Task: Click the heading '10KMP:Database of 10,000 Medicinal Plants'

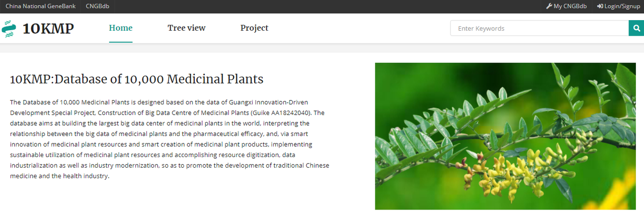Action: pos(136,79)
